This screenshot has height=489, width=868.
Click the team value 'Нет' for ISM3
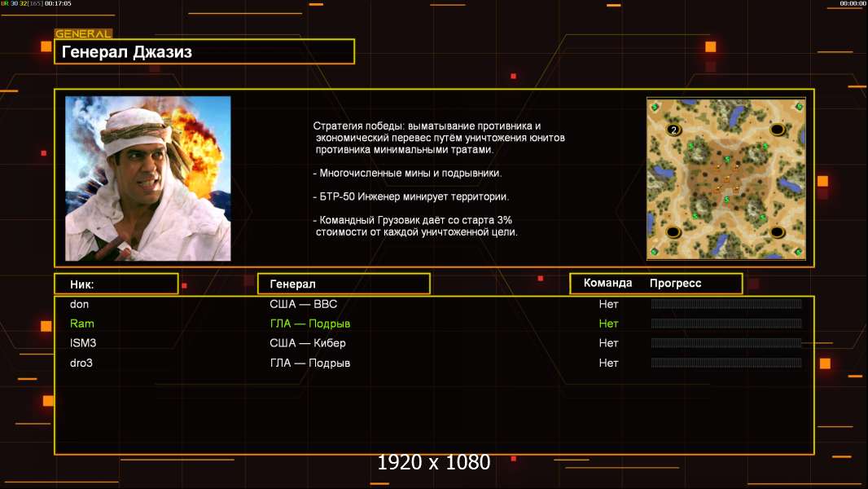click(608, 343)
